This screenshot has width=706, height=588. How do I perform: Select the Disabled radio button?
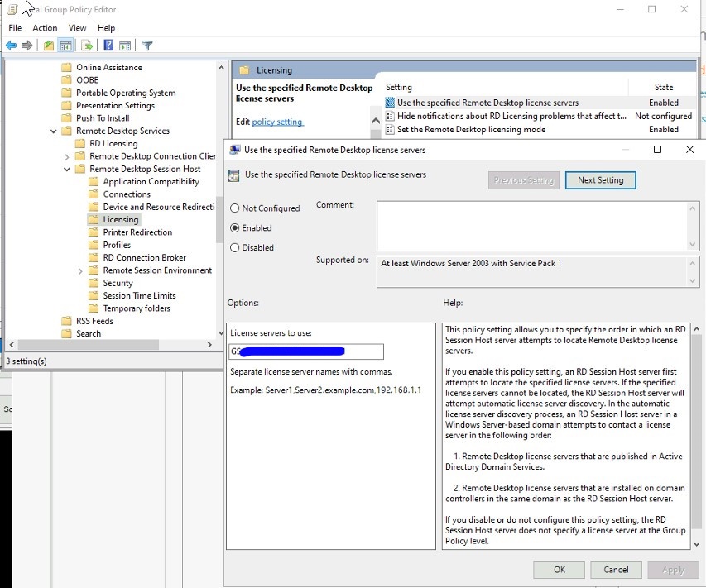(237, 247)
